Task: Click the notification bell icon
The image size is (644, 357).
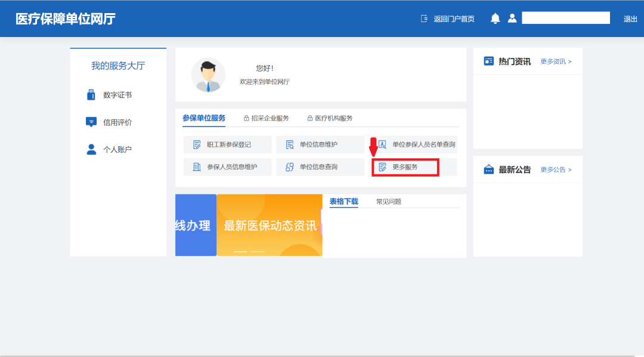Action: tap(495, 19)
